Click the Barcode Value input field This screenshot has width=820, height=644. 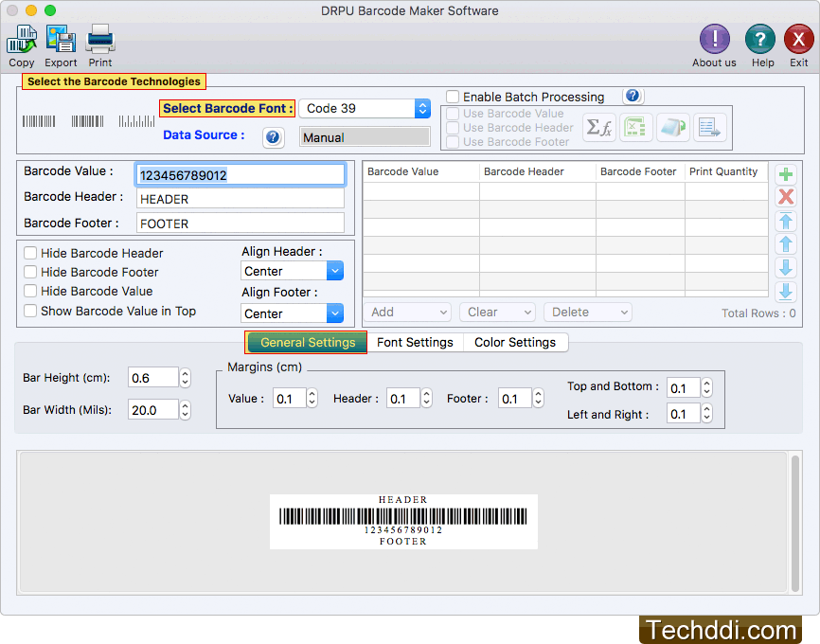[x=241, y=175]
